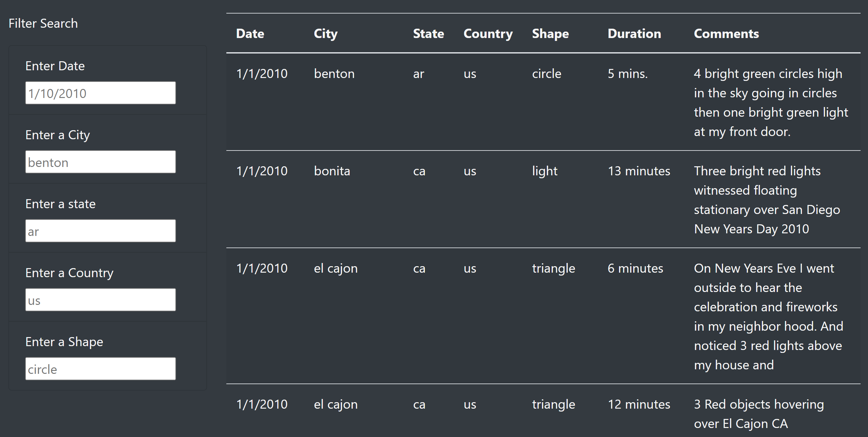Viewport: 868px width, 437px height.
Task: Click the City column header
Action: pyautogui.click(x=326, y=33)
